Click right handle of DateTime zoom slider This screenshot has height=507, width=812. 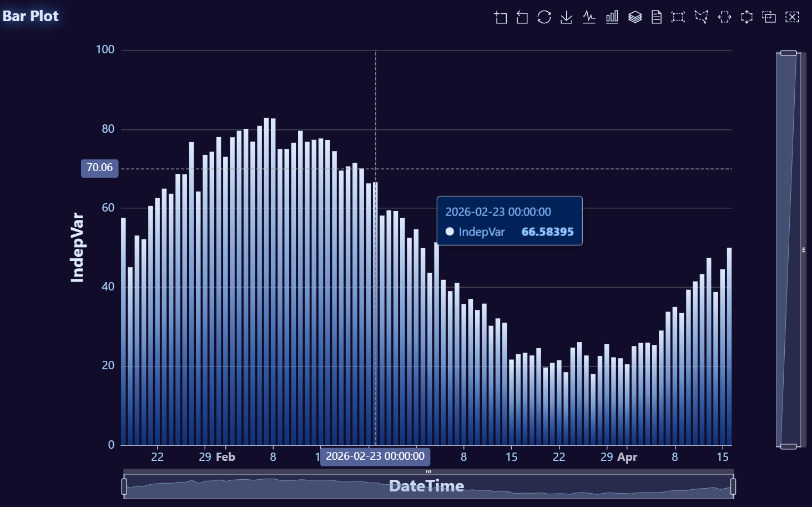[x=733, y=486]
